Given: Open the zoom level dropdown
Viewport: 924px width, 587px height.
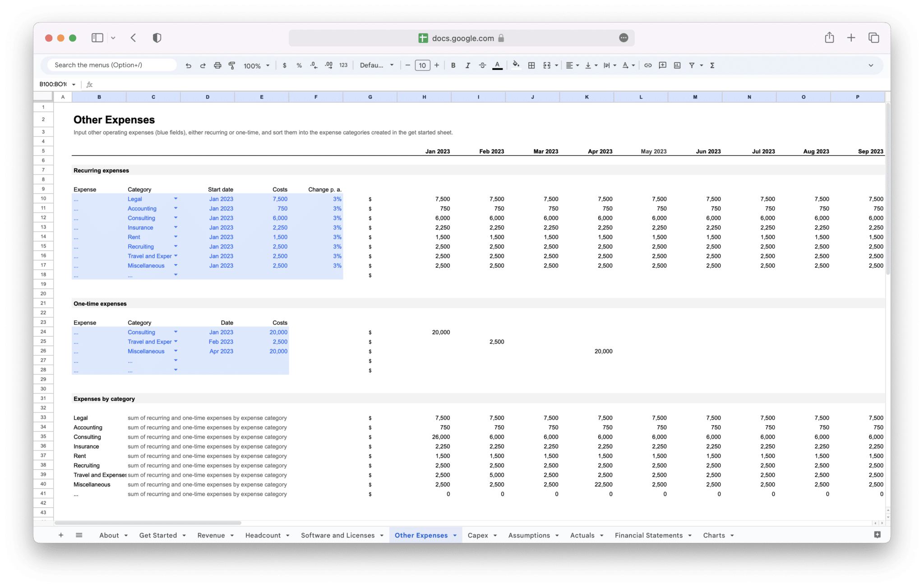Looking at the screenshot, I should point(256,65).
